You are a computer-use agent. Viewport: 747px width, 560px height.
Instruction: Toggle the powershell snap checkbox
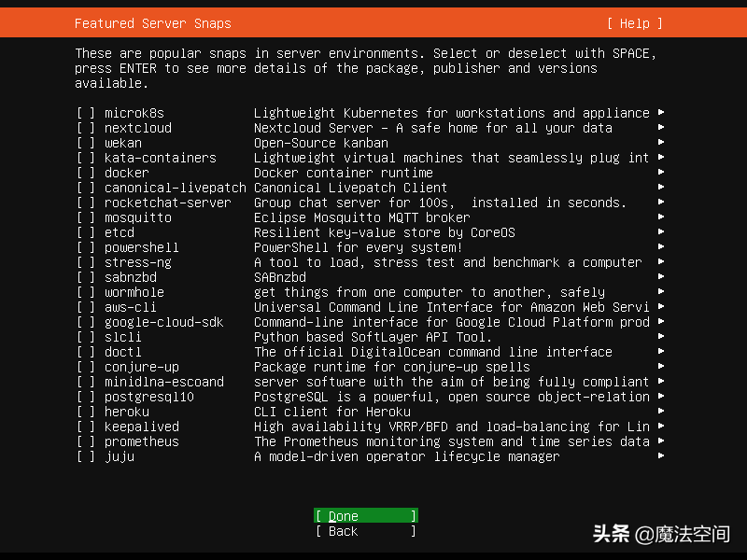[86, 247]
